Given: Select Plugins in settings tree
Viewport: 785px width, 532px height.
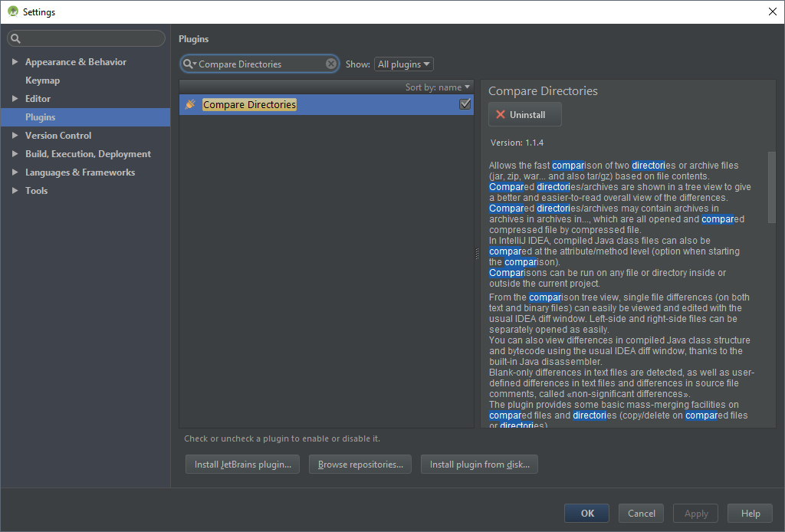Looking at the screenshot, I should (86, 117).
